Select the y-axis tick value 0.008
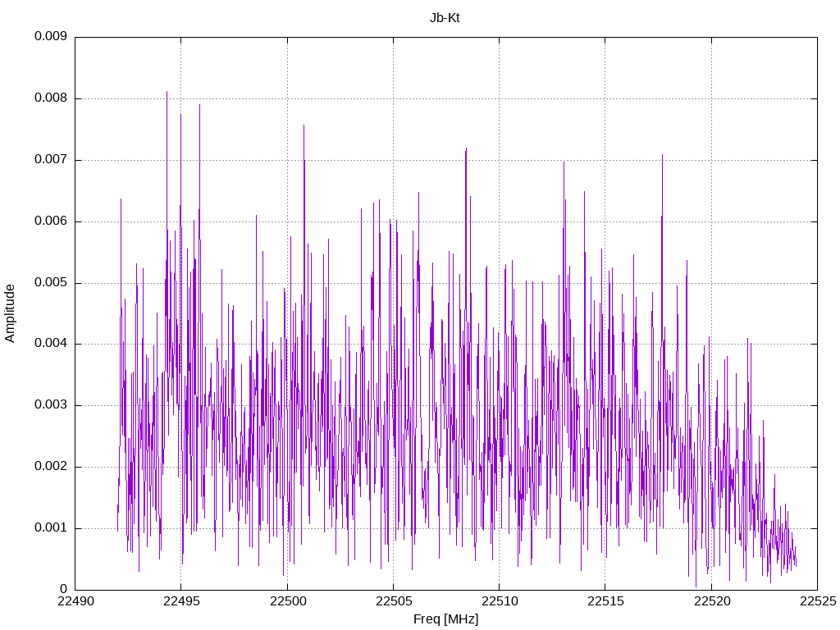The height and width of the screenshot is (630, 840). tap(51, 98)
